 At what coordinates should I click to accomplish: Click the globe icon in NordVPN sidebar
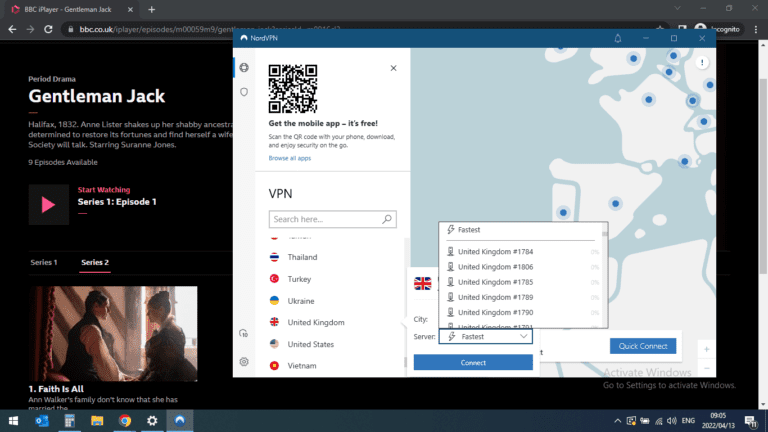tap(244, 68)
